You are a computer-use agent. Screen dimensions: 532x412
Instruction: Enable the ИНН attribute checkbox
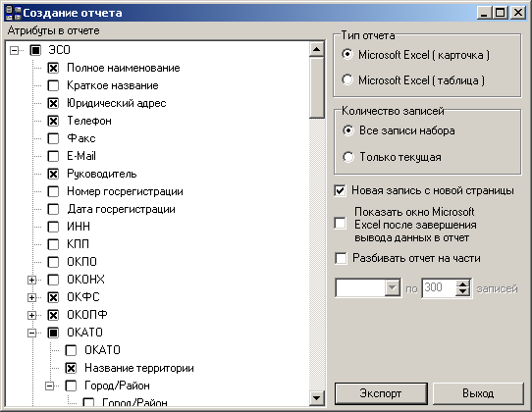coord(53,227)
